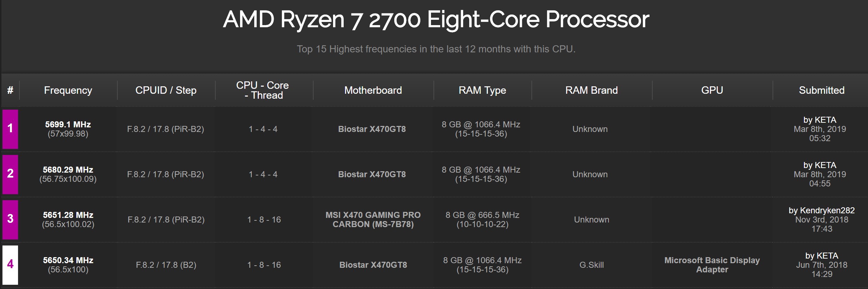
Task: Click Microsoft Basic Display Adapter GPU
Action: point(712,265)
